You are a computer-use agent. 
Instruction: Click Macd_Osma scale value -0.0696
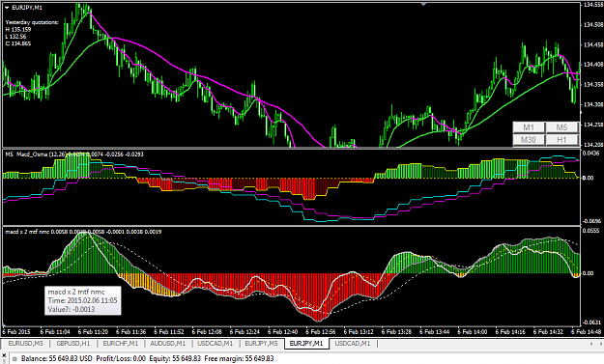tap(592, 221)
